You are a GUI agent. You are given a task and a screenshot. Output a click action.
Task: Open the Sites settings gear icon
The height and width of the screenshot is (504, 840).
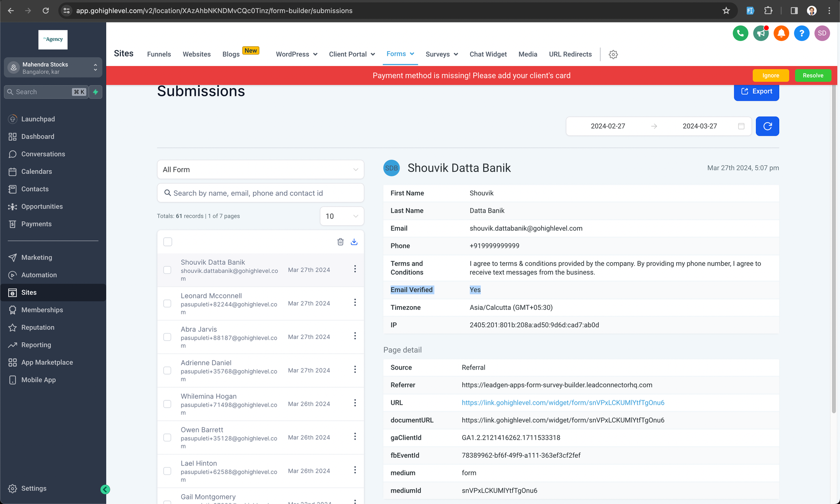click(613, 54)
